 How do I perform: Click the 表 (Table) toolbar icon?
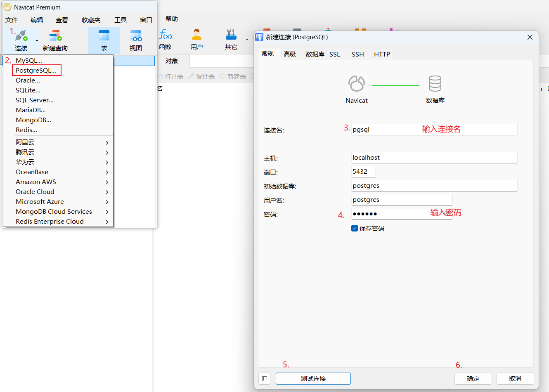click(104, 39)
